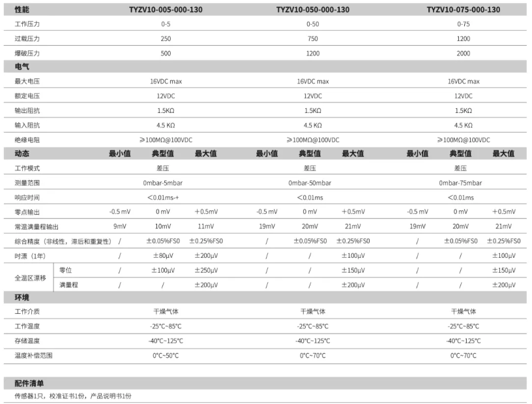Select the '0mbar-50mbar' range value
Screen dimensions: 532x404
310,183
